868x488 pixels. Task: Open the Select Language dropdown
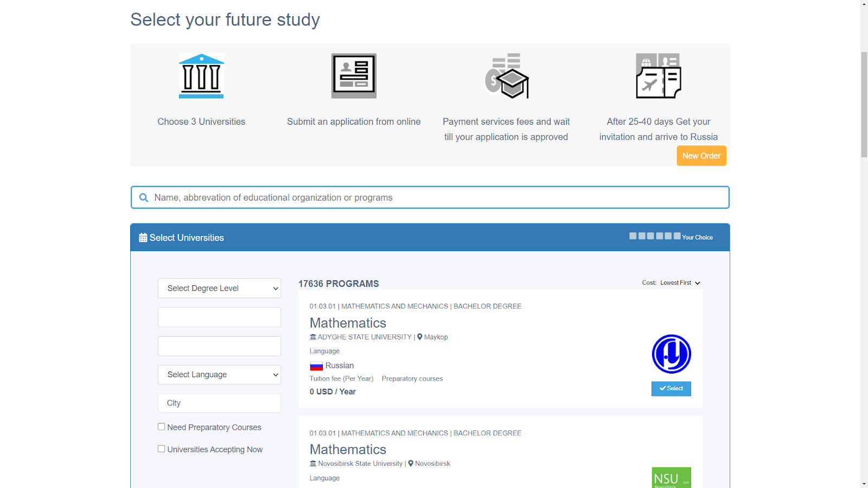pos(219,375)
